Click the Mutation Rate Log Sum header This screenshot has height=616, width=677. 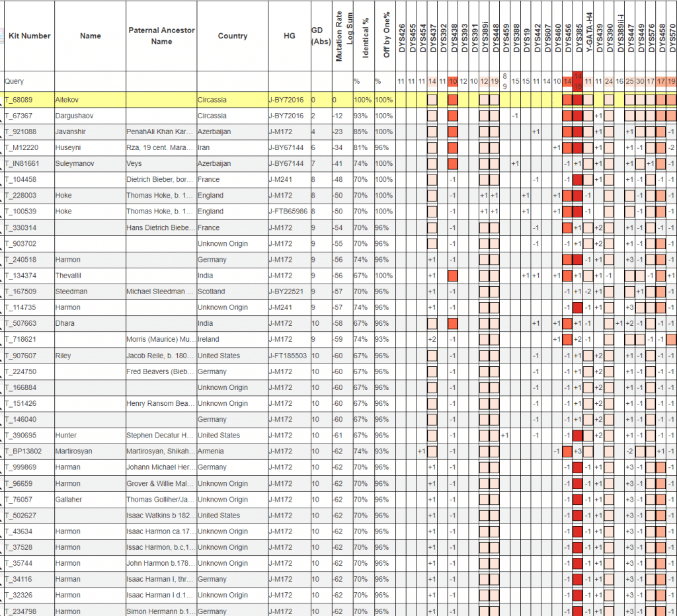tap(342, 37)
